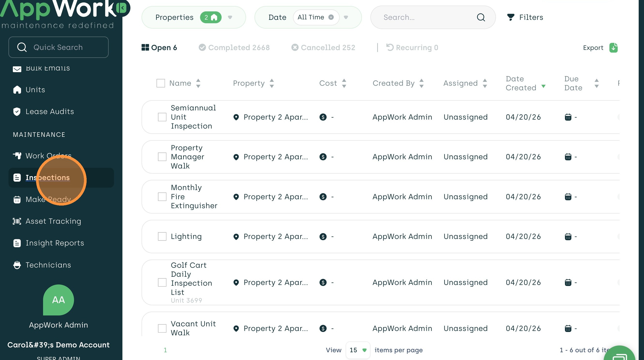The image size is (644, 360).
Task: Switch to the Cancelled 252 tab
Action: 323,47
